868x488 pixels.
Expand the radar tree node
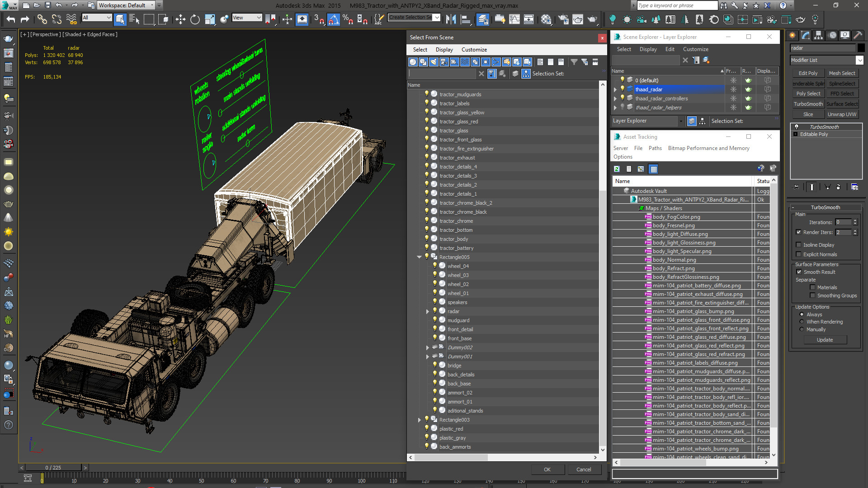click(428, 311)
